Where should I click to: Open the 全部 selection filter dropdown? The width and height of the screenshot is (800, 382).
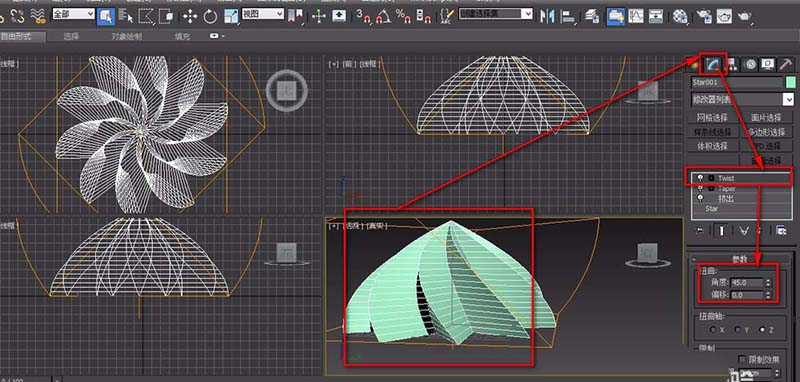[x=74, y=14]
